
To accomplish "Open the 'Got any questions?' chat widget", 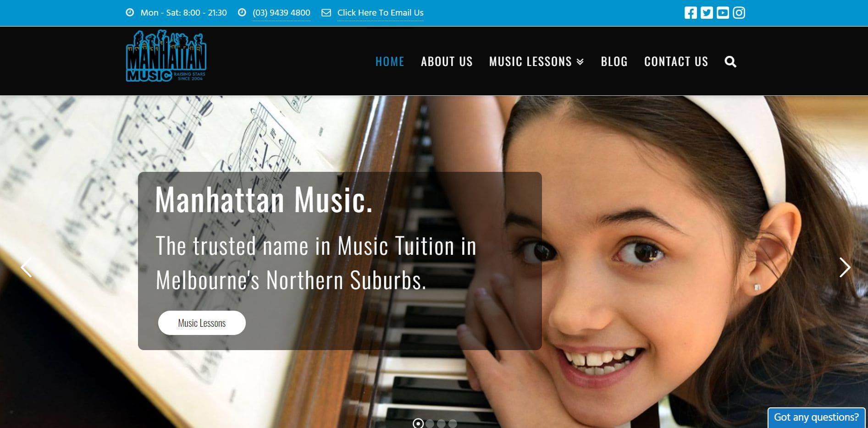I will click(816, 417).
